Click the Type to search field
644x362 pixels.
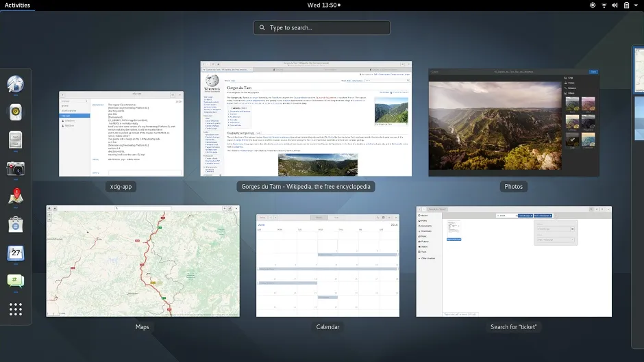tap(322, 28)
